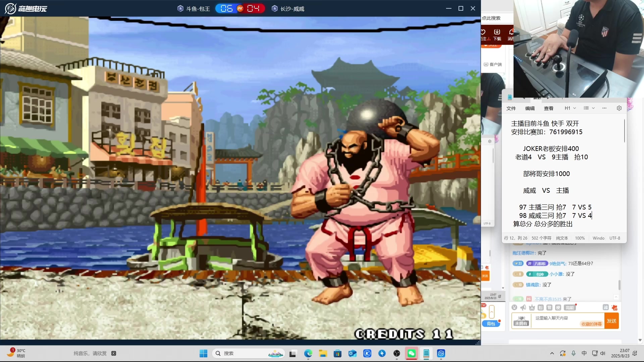
Task: Open Notepad more options ellipsis
Action: (604, 108)
